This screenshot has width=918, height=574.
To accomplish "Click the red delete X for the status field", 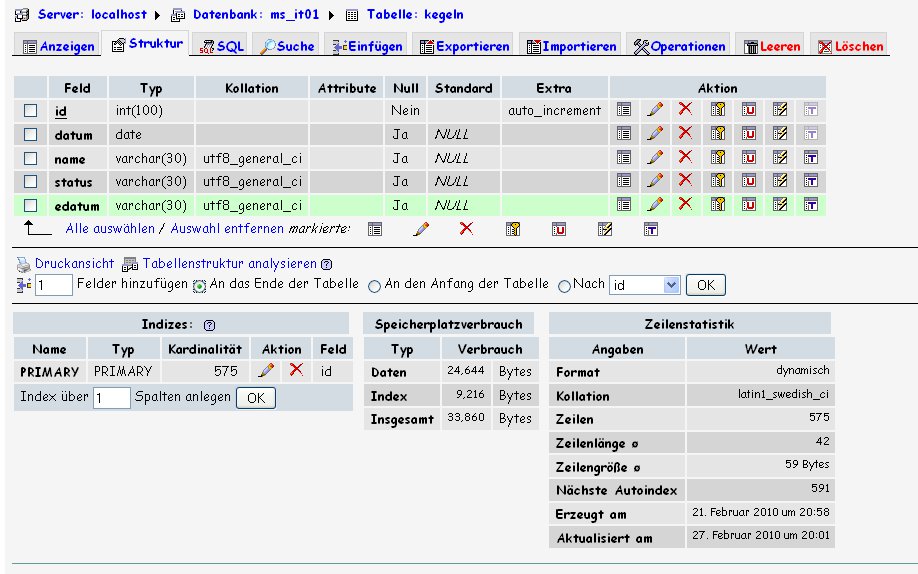I will [685, 181].
